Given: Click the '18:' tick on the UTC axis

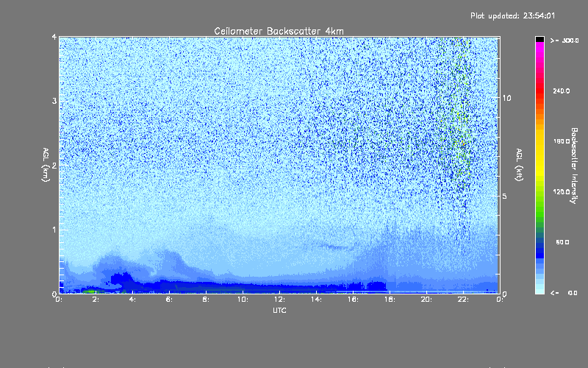Looking at the screenshot, I should click(x=390, y=300).
